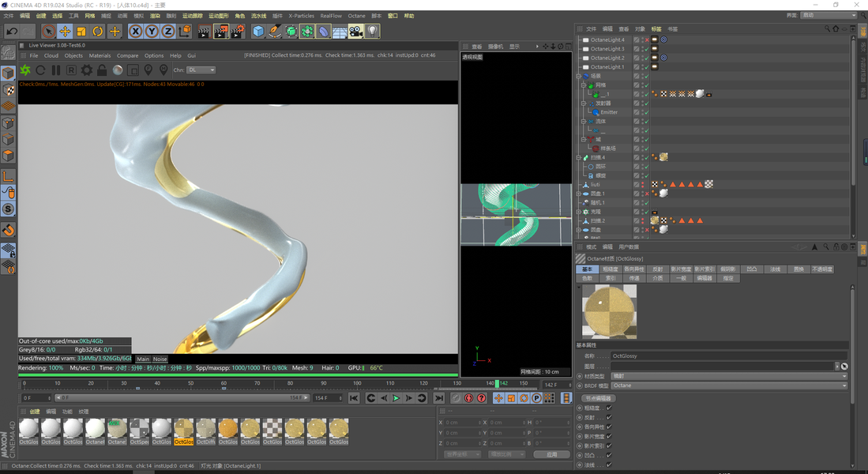Click the 节点编辑器 button
The width and height of the screenshot is (868, 474).
click(x=599, y=398)
